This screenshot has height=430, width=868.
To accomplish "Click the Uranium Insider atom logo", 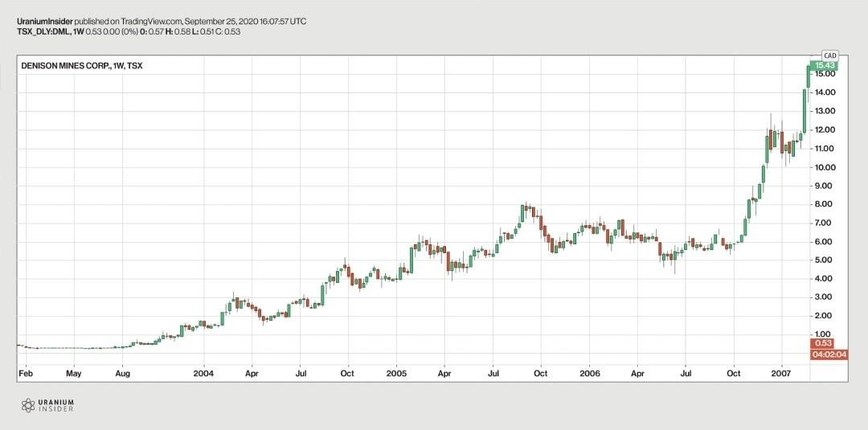I will pos(28,406).
